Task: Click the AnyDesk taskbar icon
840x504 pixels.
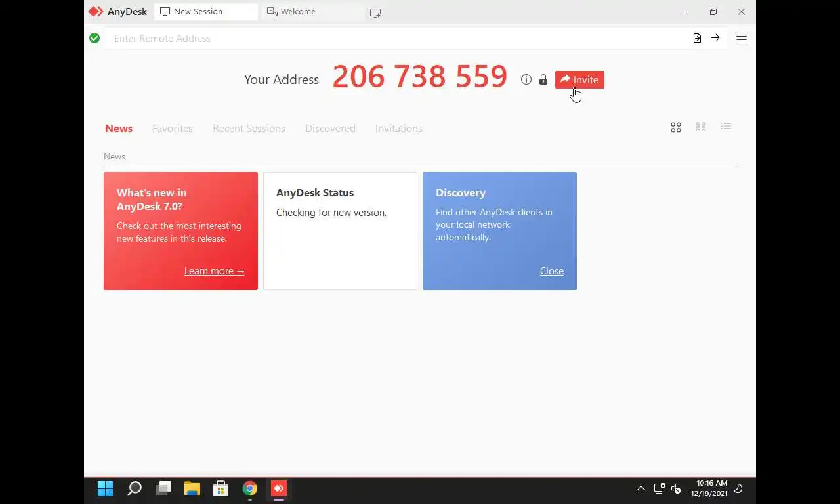Action: tap(278, 488)
